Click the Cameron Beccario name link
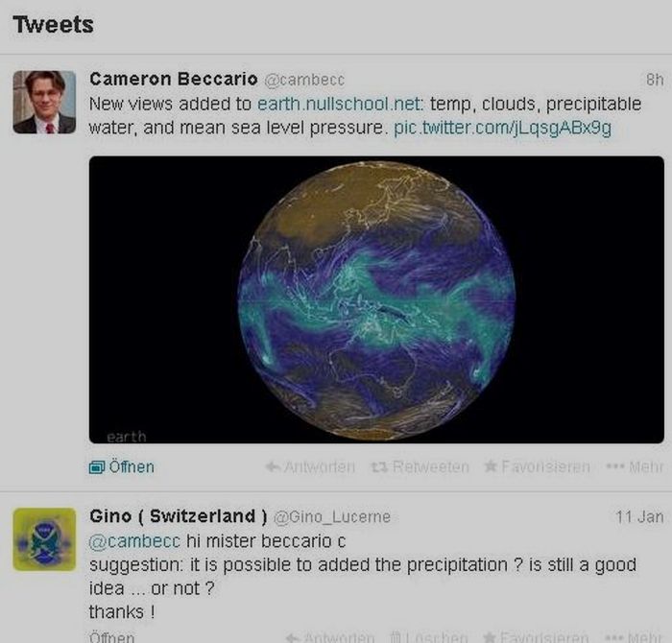 [174, 80]
